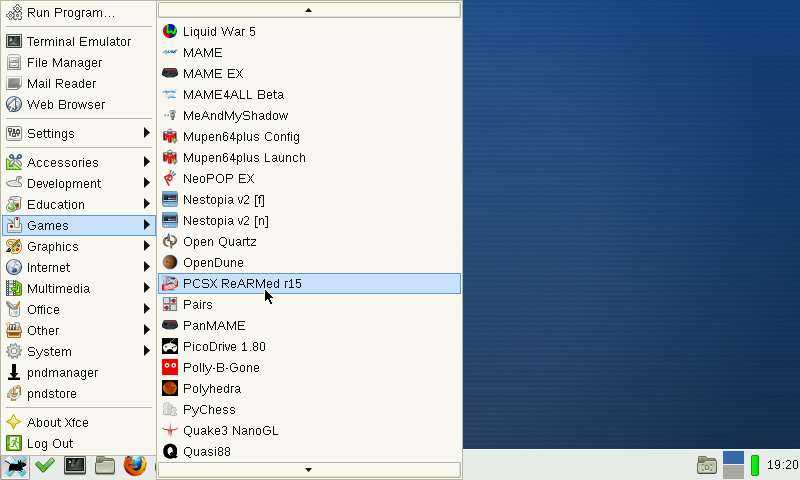800x480 pixels.
Task: Select Mupen64plus Config from the Games menu
Action: click(241, 137)
